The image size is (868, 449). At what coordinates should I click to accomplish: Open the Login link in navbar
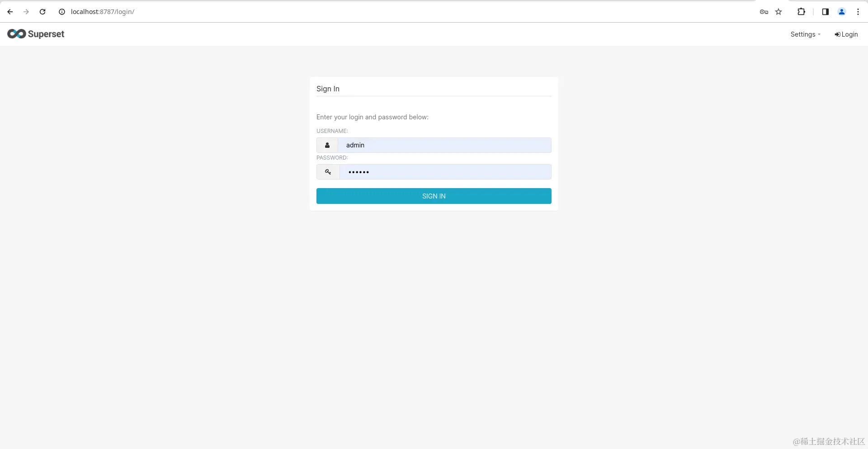click(x=846, y=34)
